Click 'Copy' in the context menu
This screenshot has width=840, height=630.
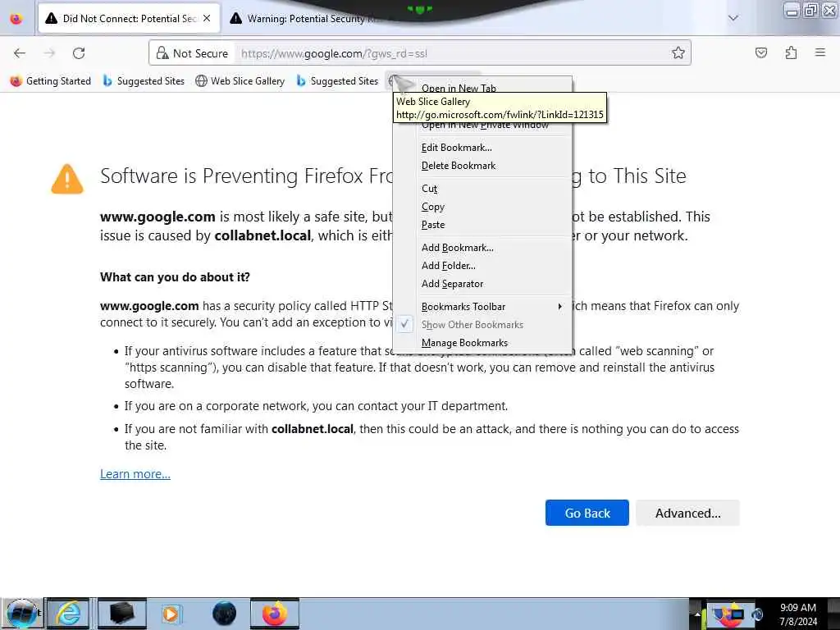433,207
